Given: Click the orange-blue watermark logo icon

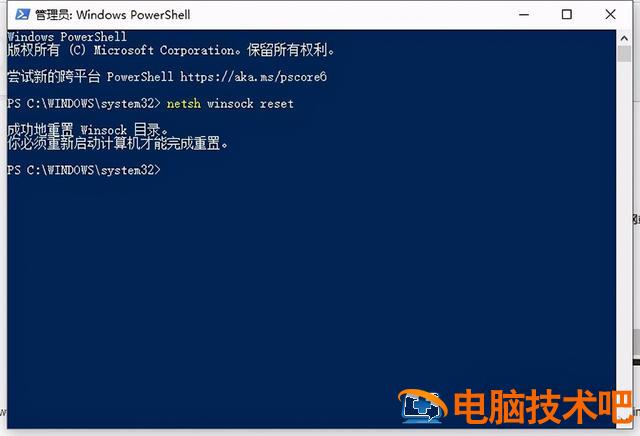Looking at the screenshot, I should (422, 406).
